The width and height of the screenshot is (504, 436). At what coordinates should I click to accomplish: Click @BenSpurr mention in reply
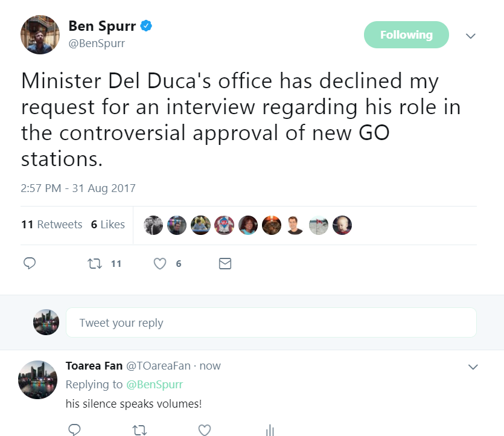point(154,384)
